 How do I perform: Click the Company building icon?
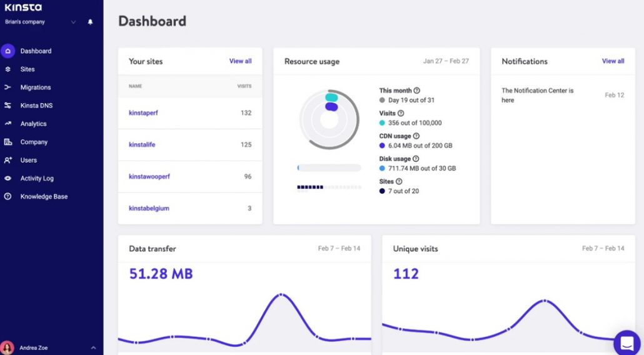click(8, 142)
